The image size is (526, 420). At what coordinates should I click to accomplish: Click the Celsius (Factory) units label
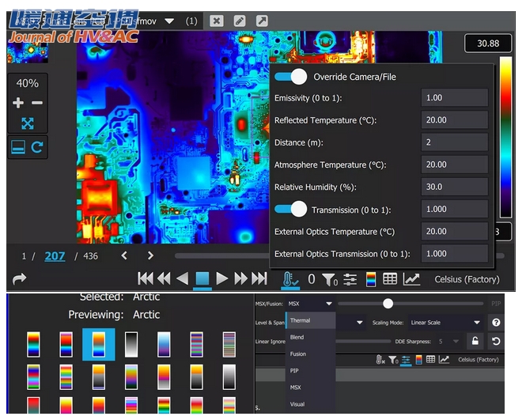pyautogui.click(x=467, y=279)
